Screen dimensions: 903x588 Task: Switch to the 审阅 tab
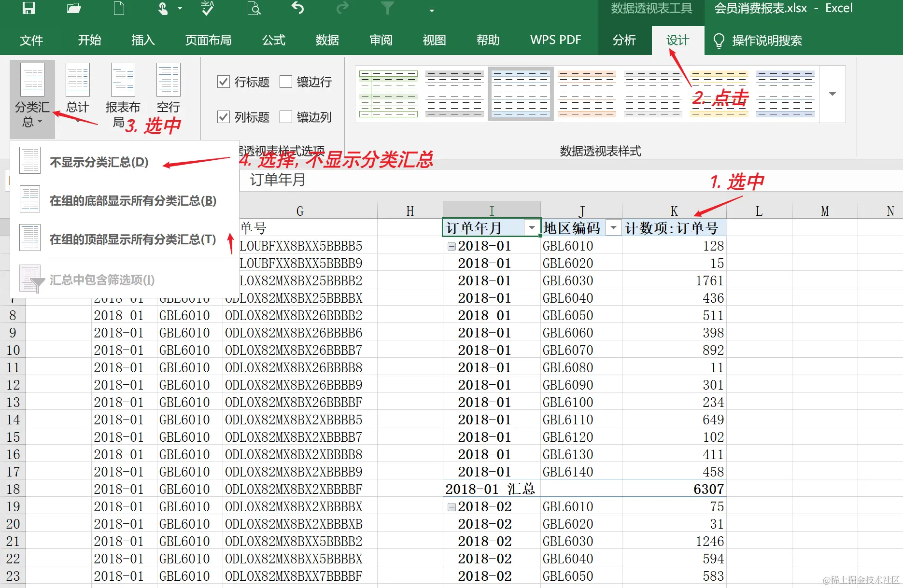click(381, 41)
